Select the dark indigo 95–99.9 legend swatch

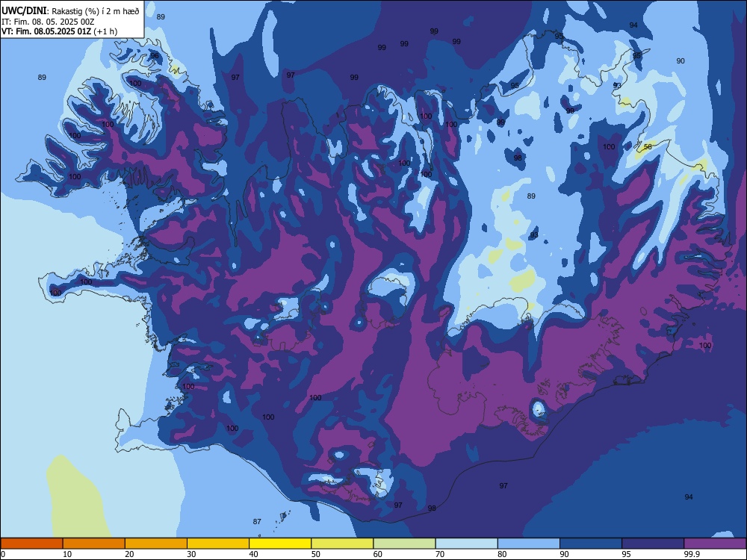653,544
